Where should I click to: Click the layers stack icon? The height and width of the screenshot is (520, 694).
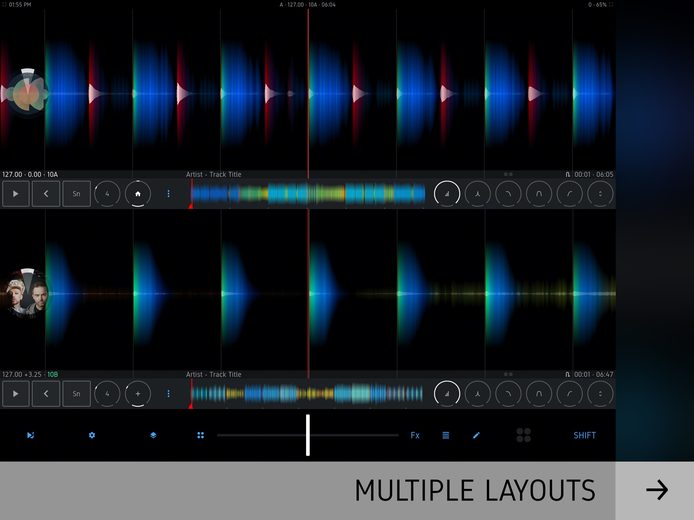coord(153,435)
